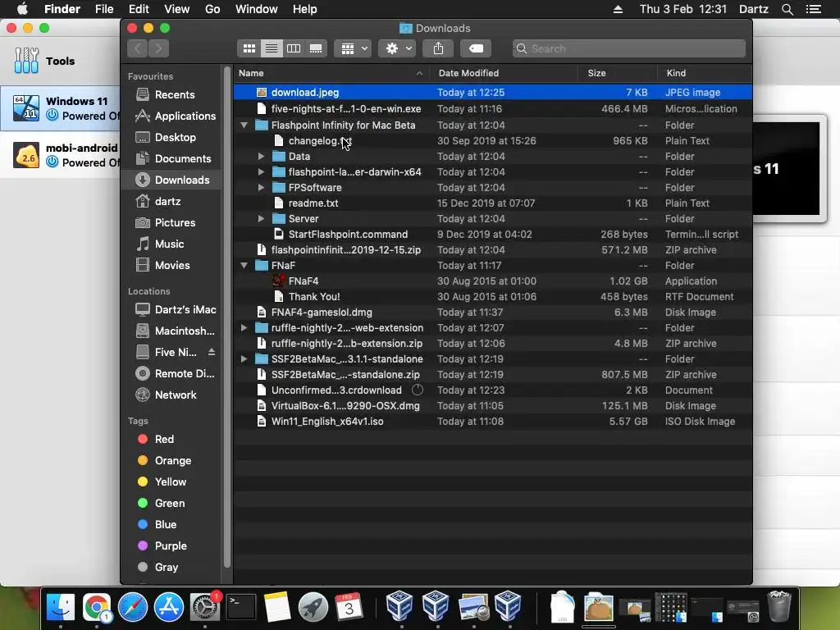840x630 pixels.
Task: Select the download.jpeg file
Action: point(493,93)
